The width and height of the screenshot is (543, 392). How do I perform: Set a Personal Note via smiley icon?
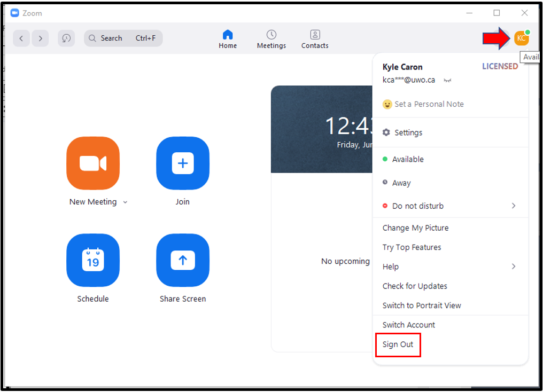[x=387, y=104]
